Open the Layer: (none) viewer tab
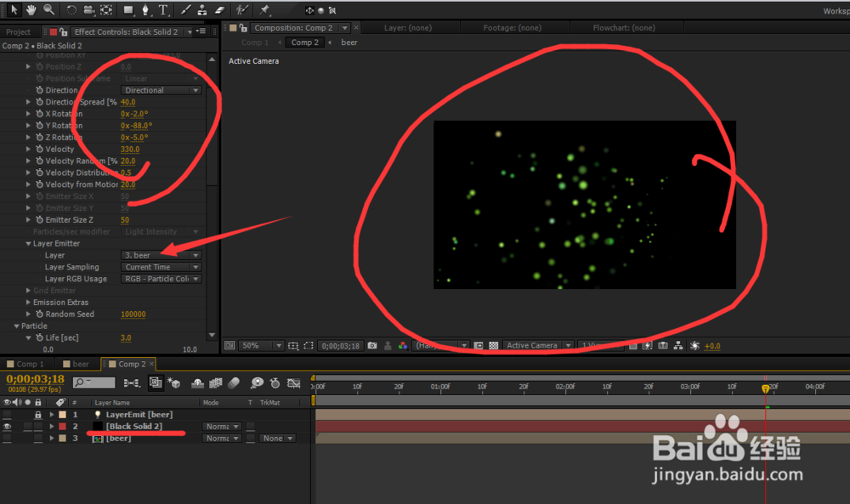 (408, 28)
